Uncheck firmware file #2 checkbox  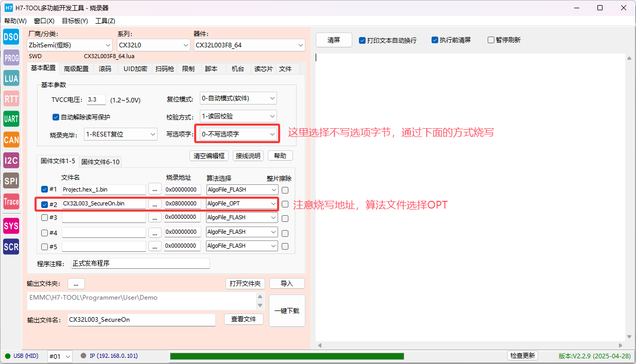44,204
